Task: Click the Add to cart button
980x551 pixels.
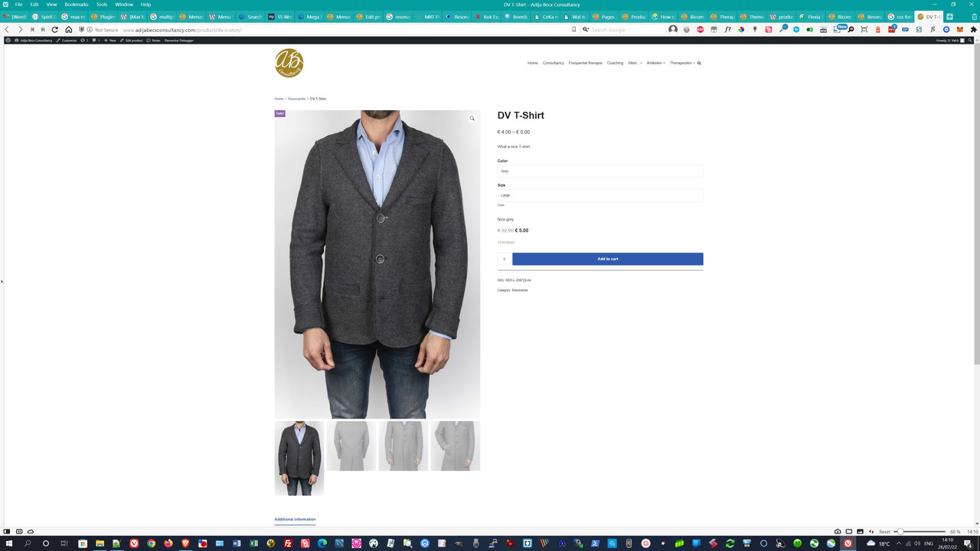Action: coord(608,259)
